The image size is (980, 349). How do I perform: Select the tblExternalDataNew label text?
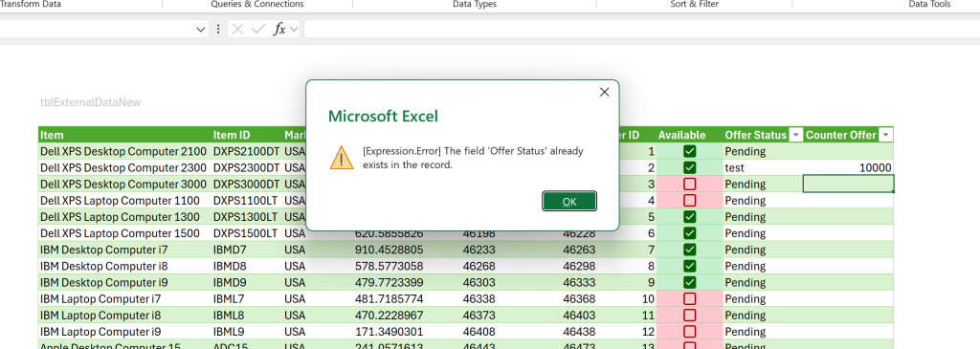click(x=91, y=102)
